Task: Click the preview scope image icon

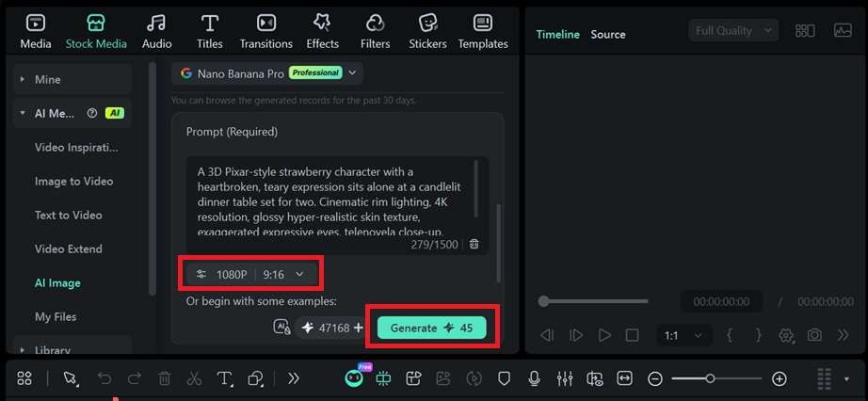Action: coord(843,31)
